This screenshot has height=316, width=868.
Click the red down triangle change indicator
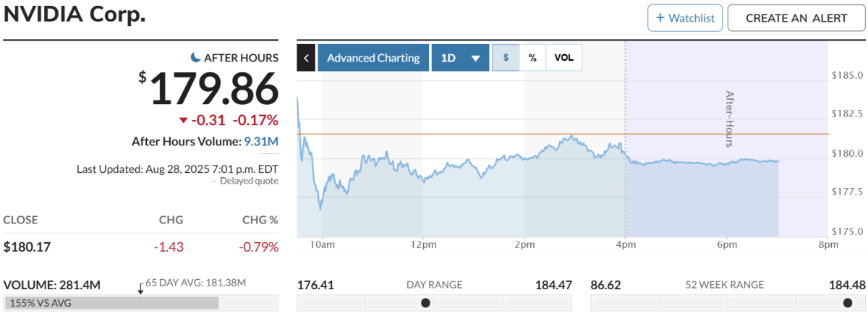tap(184, 120)
